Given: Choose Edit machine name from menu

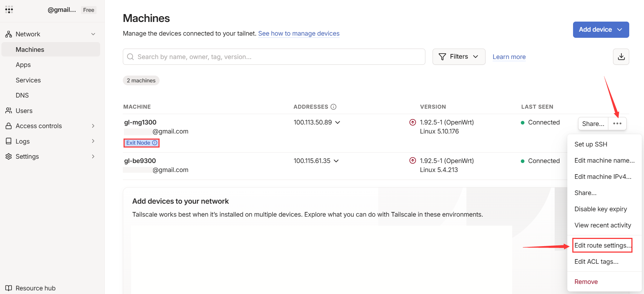Looking at the screenshot, I should point(604,160).
